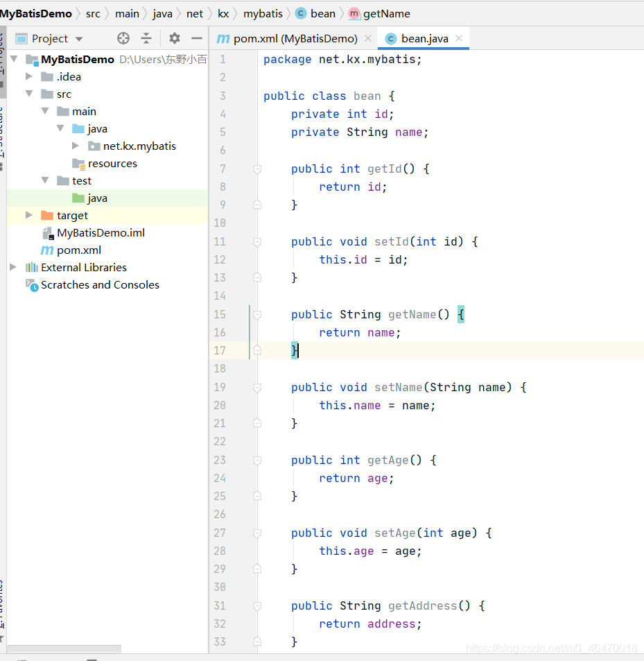Close the bean.java editor tab
This screenshot has width=644, height=661.
click(x=459, y=38)
